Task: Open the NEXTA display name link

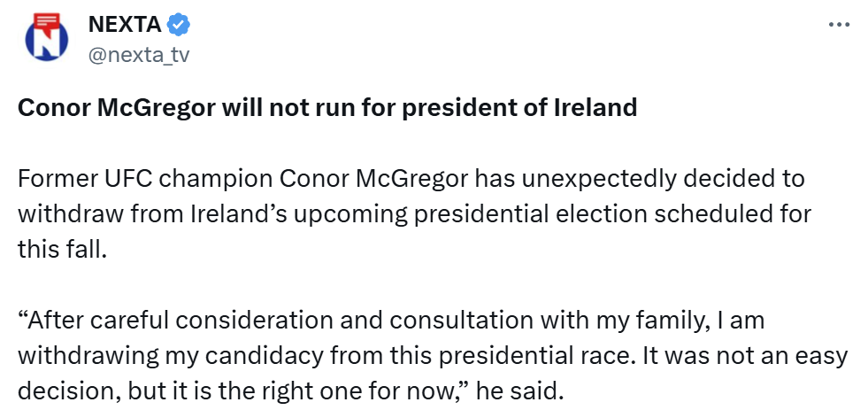Action: coord(125,25)
